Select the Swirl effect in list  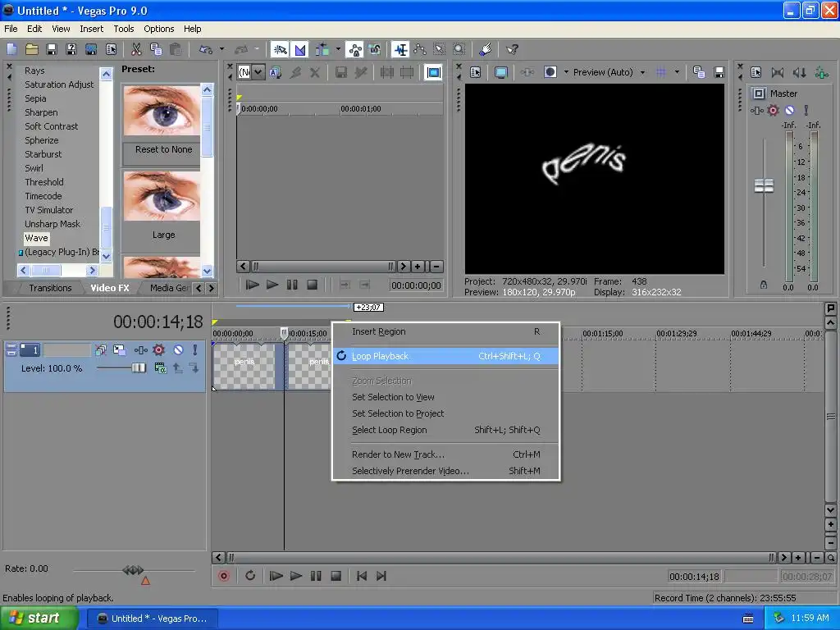click(34, 168)
